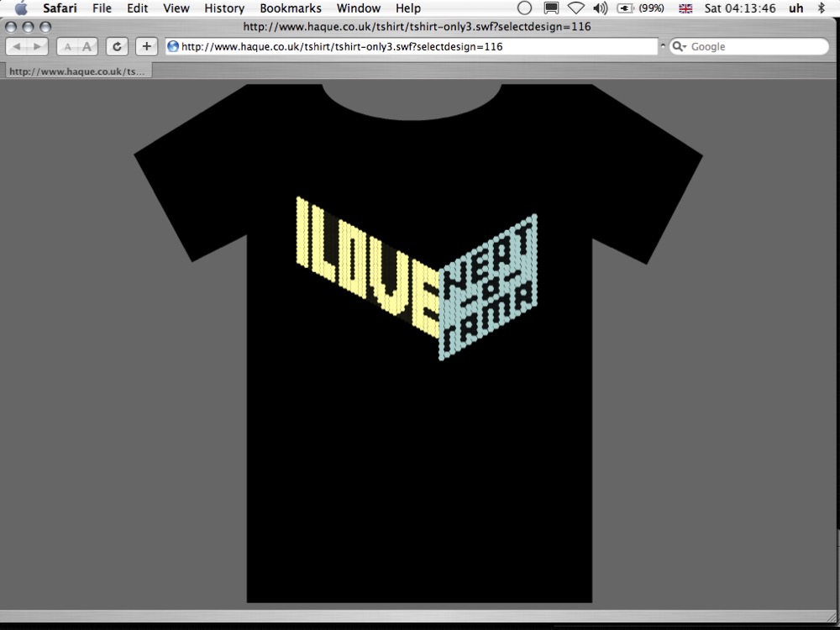The width and height of the screenshot is (840, 630).
Task: Click the yellow ILOVE design on t-shirt
Action: tap(368, 267)
